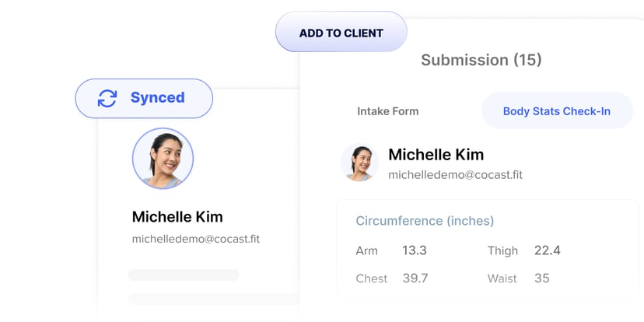
Task: Select the Body Stats Check-In tab
Action: tap(556, 111)
